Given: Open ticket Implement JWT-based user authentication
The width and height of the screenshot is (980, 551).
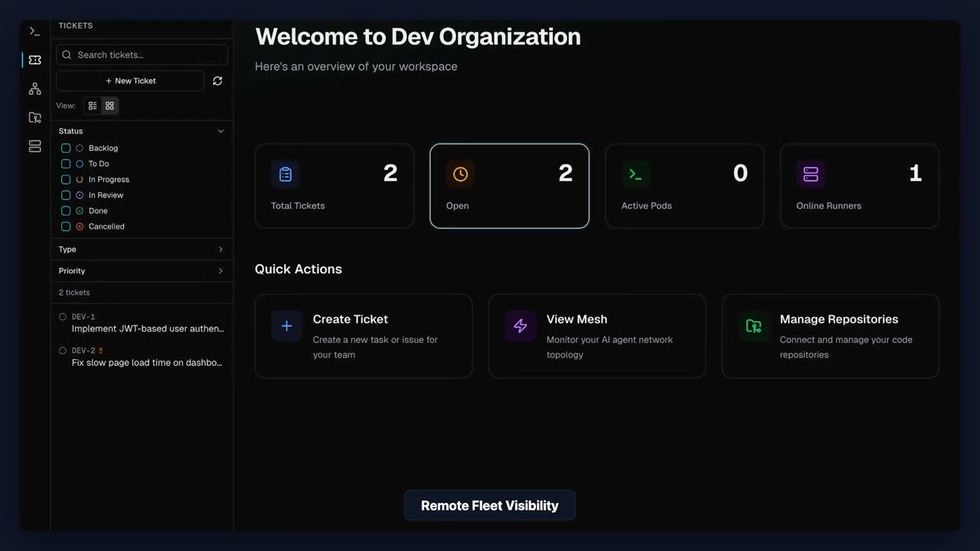Looking at the screenshot, I should 142,323.
